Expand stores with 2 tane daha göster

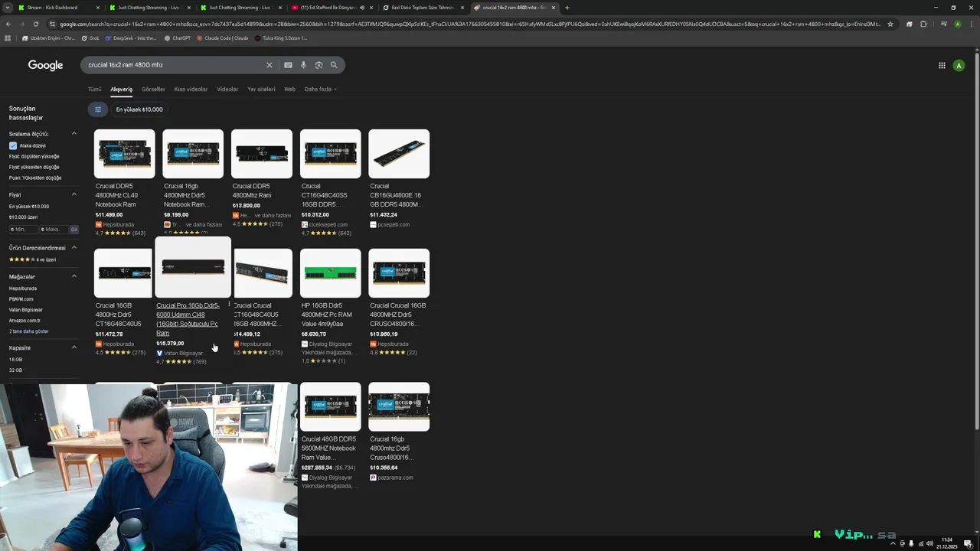(29, 331)
